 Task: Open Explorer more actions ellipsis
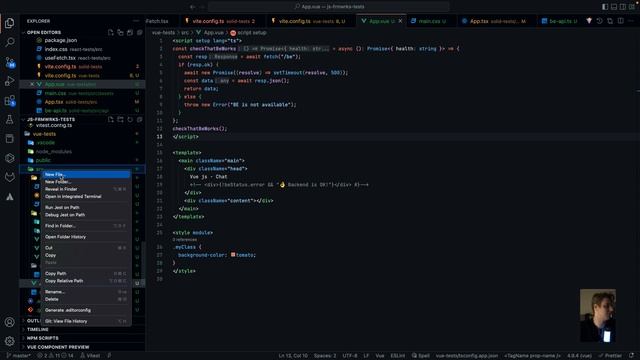point(136,21)
